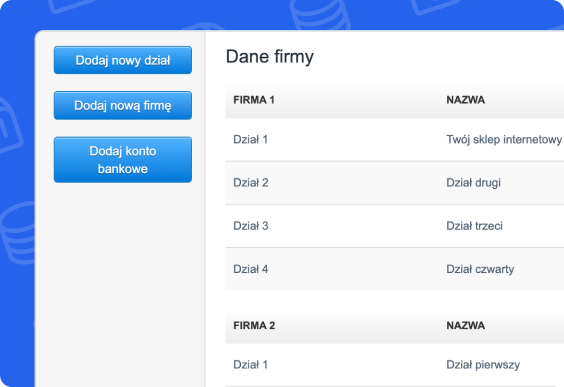Click the Dodaj nowy dział button
Screen dimensions: 564x387
tap(123, 60)
